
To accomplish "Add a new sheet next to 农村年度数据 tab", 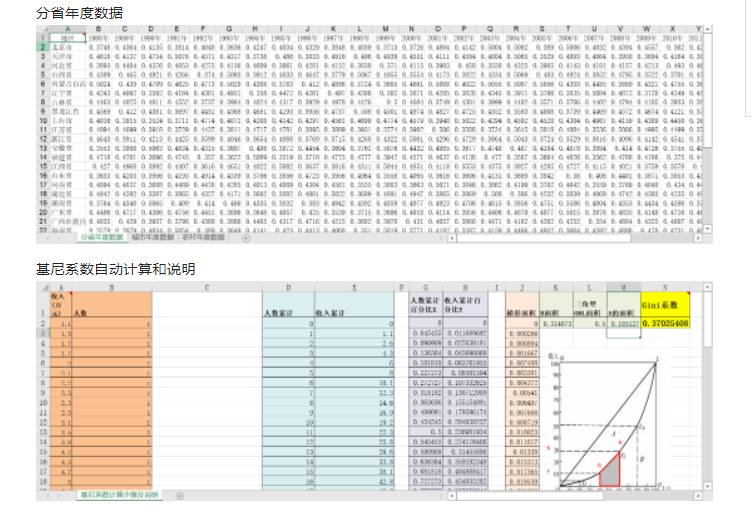I will coord(246,238).
